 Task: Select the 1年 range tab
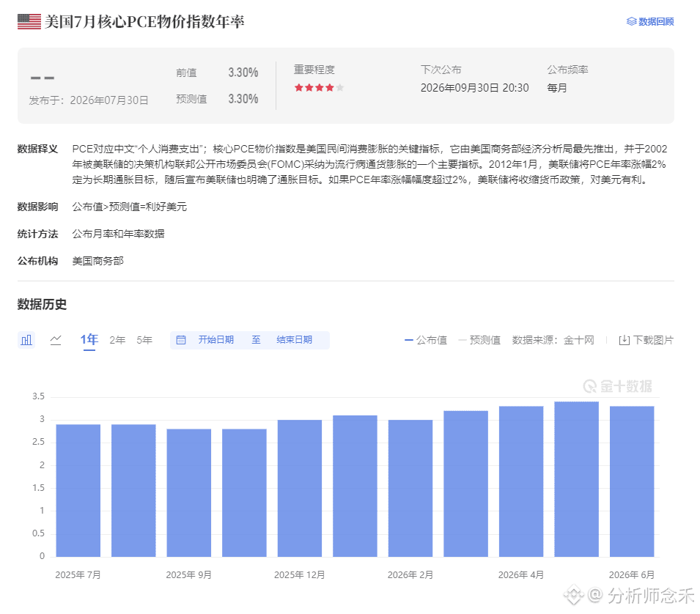click(x=89, y=340)
